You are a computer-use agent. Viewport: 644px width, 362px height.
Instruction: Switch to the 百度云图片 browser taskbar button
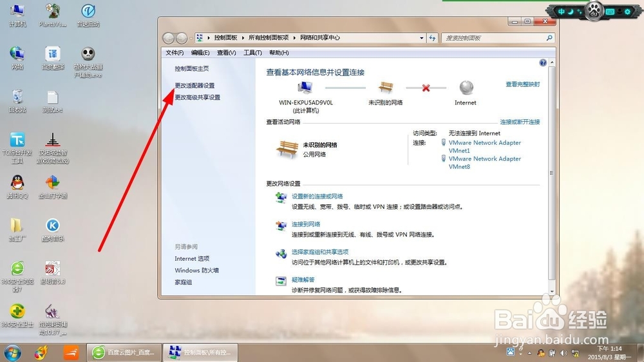[x=124, y=352]
